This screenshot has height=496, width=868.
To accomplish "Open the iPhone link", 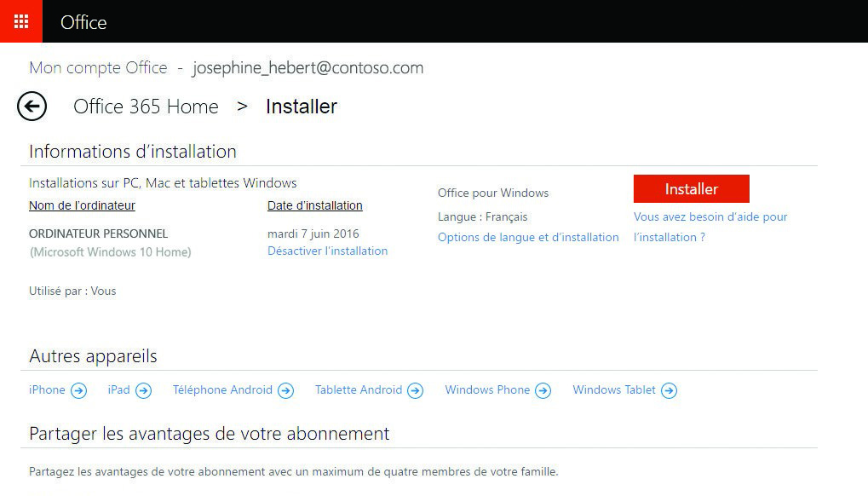I will 47,389.
